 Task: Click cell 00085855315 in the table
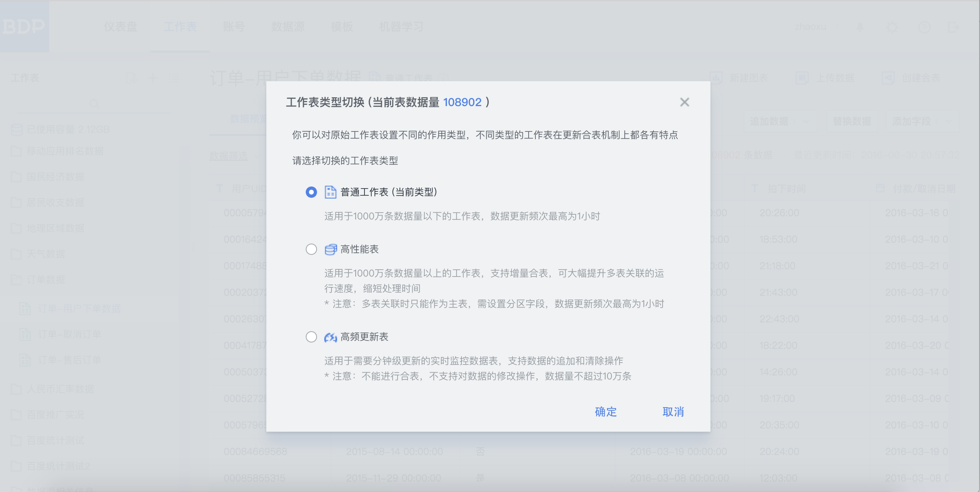(254, 478)
